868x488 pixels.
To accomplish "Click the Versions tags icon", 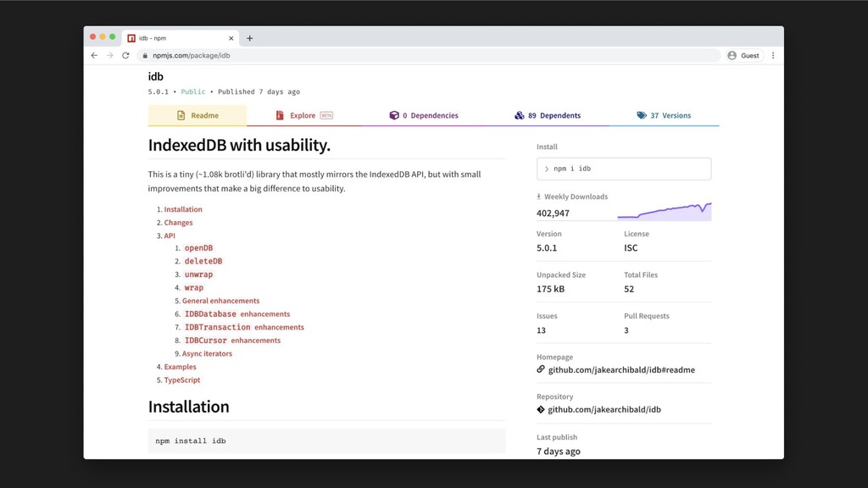I will 642,115.
